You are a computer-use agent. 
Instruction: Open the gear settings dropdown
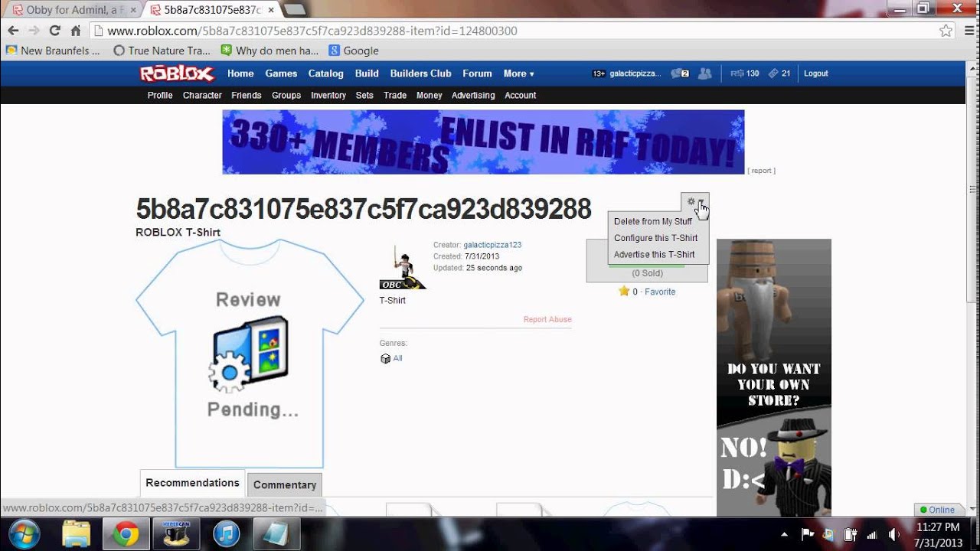695,202
